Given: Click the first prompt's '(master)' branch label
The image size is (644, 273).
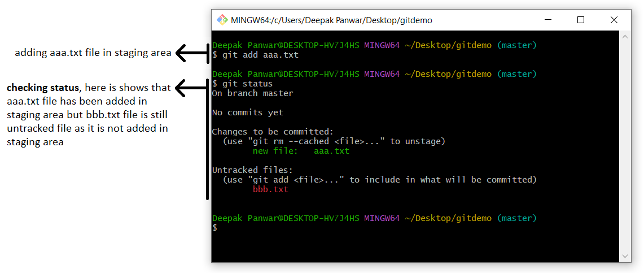Looking at the screenshot, I should 516,45.
